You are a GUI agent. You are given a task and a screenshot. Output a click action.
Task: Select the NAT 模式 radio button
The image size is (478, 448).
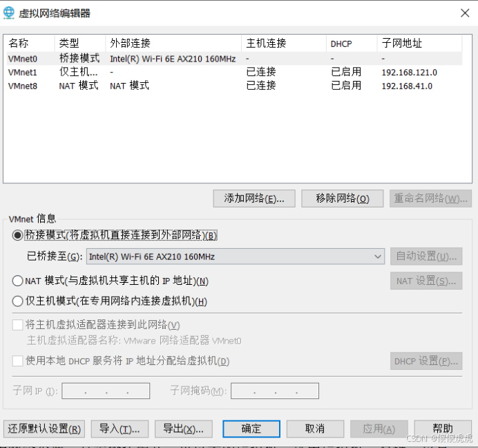(x=18, y=281)
